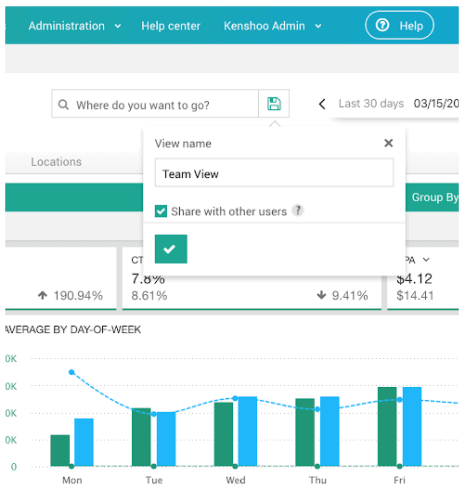The width and height of the screenshot is (472, 493).
Task: Click the 190.94% increase value
Action: point(78,296)
